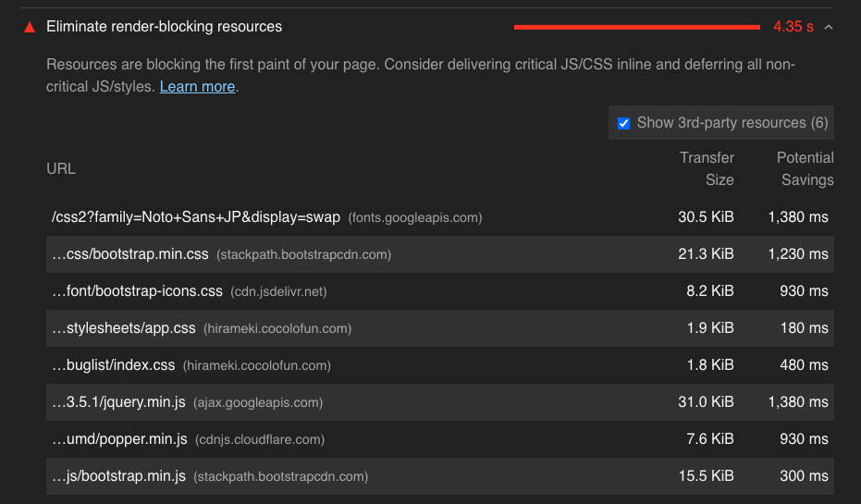Click the URL column header
The height and width of the screenshot is (504, 861).
(x=61, y=168)
